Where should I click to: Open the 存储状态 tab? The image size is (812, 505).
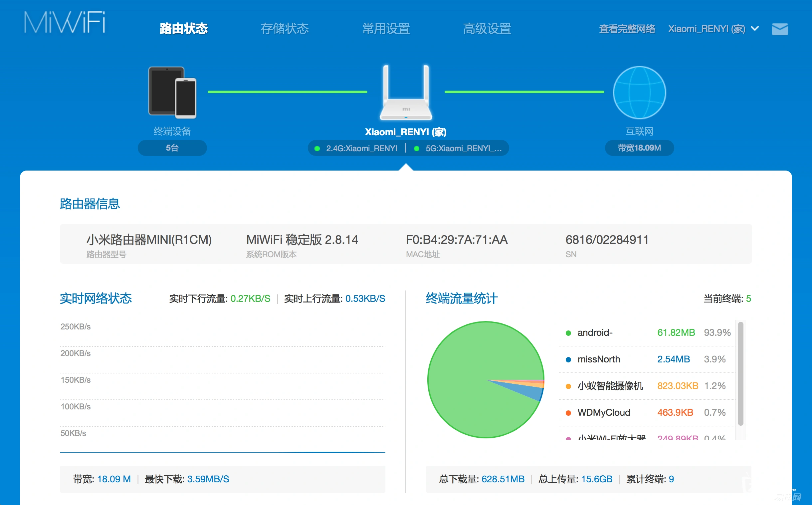[285, 29]
